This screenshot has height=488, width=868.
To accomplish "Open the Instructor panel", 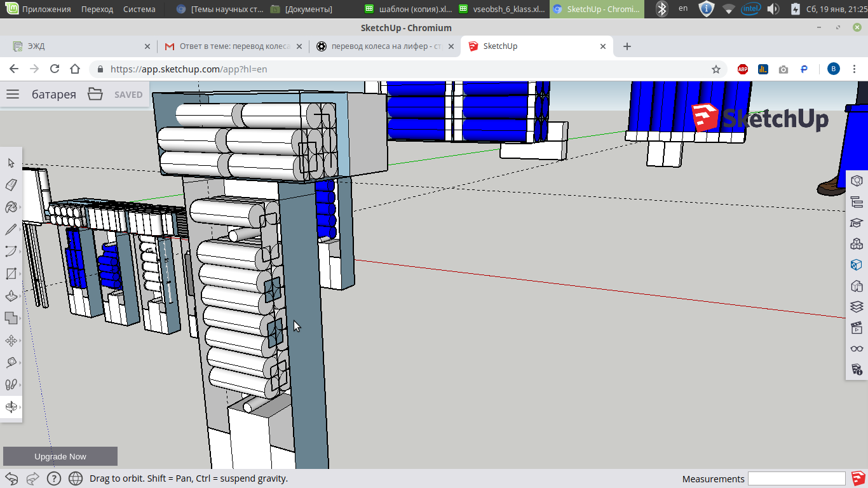I will click(857, 222).
